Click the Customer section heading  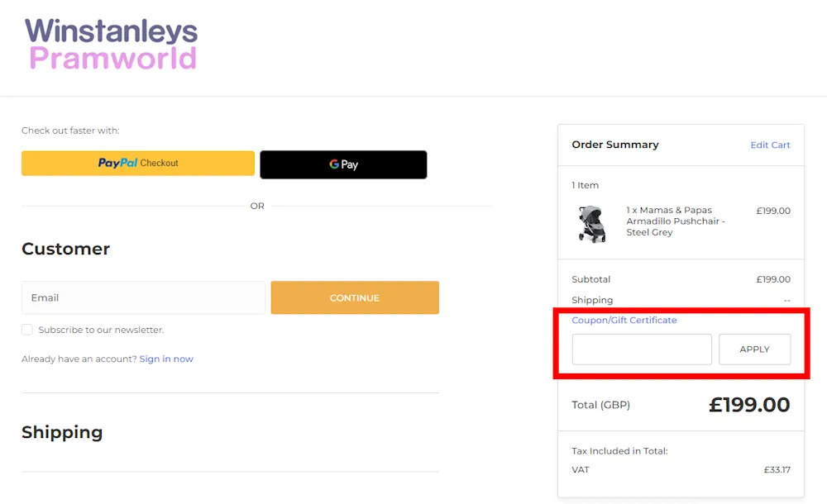[66, 249]
